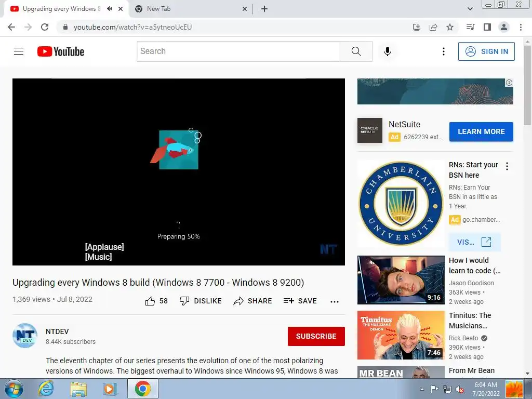The width and height of the screenshot is (532, 399).
Task: Open Windows Explorer folder from taskbar
Action: (78, 389)
